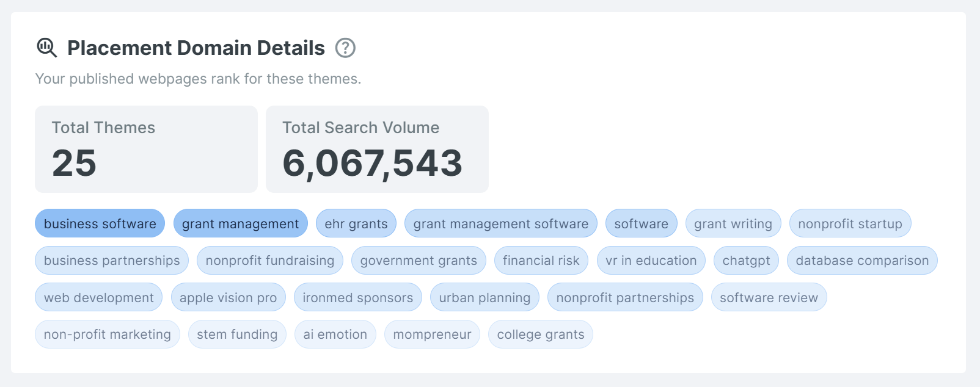Click the "web development" theme tag
Viewport: 980px width, 387px height.
pyautogui.click(x=98, y=298)
